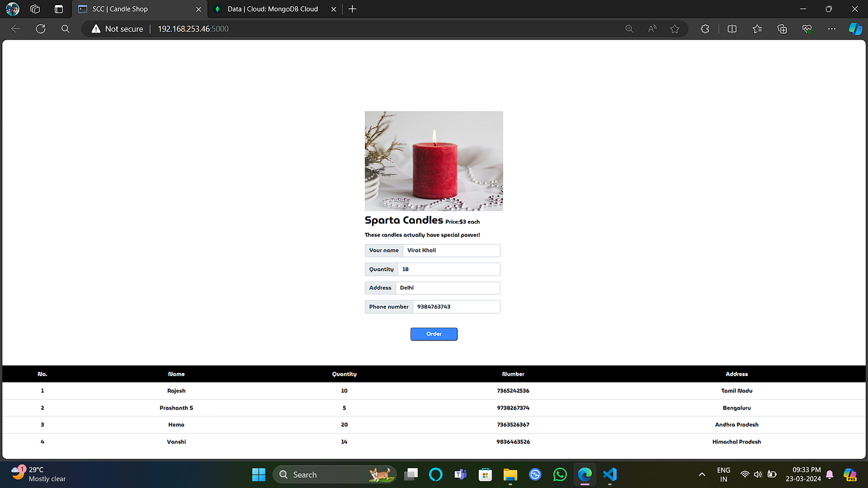Expand hidden icons in the system tray

point(702,475)
